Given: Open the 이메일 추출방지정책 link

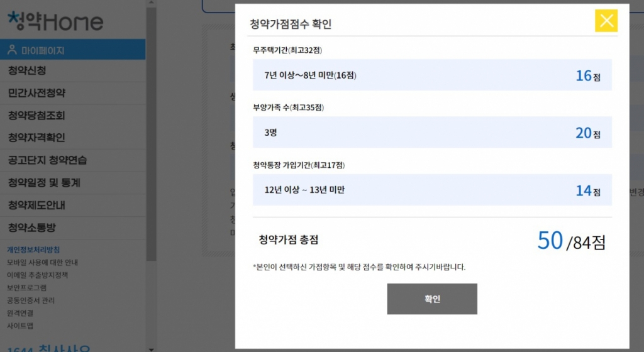Looking at the screenshot, I should point(37,275).
